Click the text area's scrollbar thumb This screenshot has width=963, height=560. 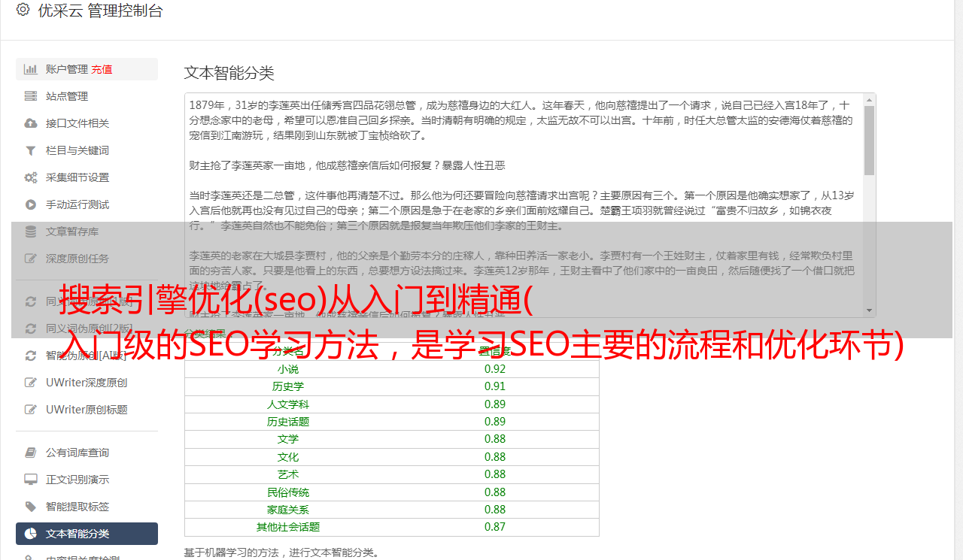point(869,140)
